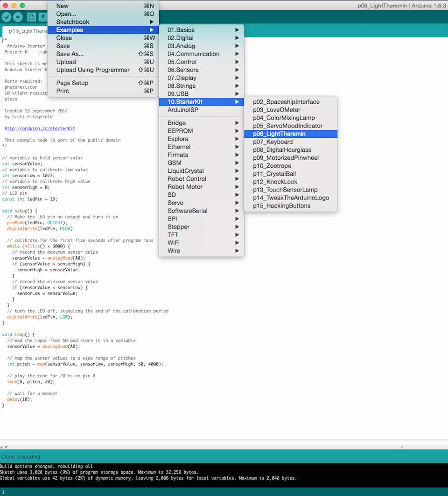Switch to the p06_LightTheremin sketch tab
The width and height of the screenshot is (448, 496).
coord(25,31)
